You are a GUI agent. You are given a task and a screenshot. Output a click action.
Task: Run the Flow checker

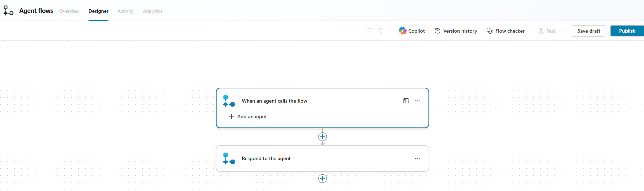coord(505,31)
